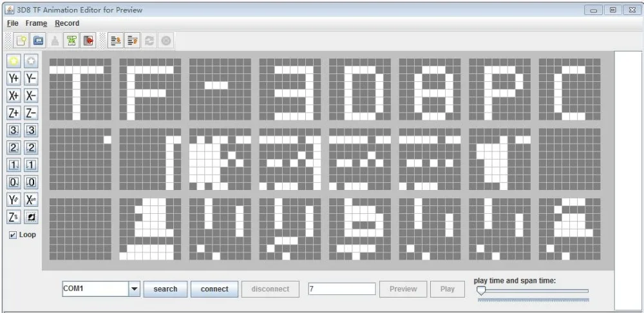This screenshot has width=644, height=313.
Task: Select the frame showing letter P
Action: (500, 89)
